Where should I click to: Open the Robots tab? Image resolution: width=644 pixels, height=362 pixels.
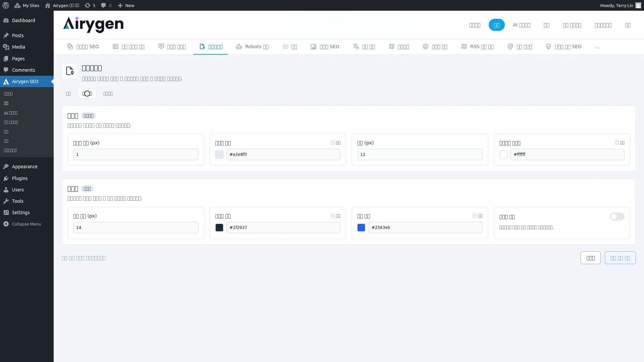tap(252, 47)
